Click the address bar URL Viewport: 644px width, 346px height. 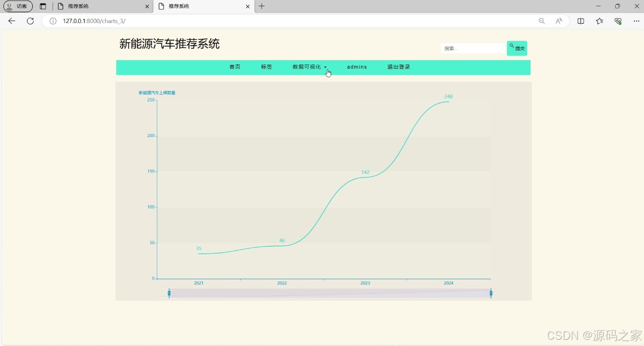click(x=94, y=21)
